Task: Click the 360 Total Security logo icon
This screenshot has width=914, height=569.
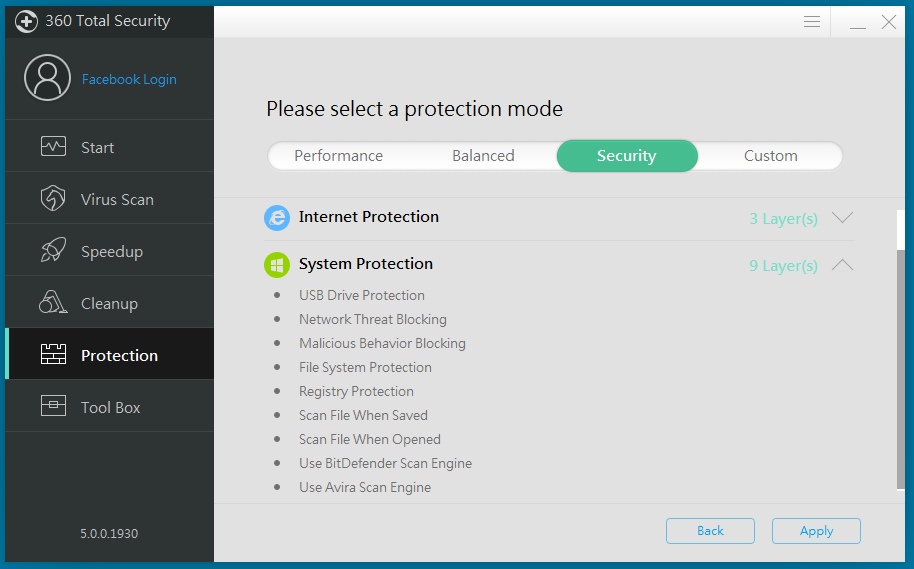Action: point(26,21)
